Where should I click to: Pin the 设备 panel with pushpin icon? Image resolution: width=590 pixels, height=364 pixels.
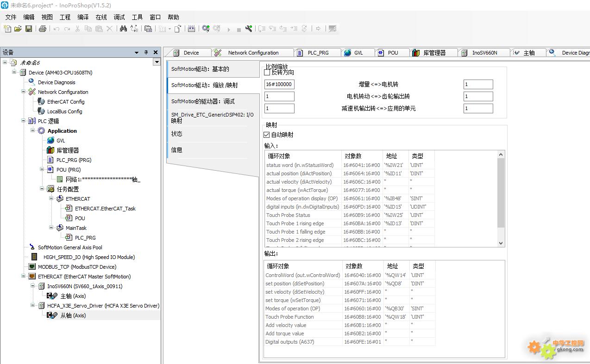146,52
